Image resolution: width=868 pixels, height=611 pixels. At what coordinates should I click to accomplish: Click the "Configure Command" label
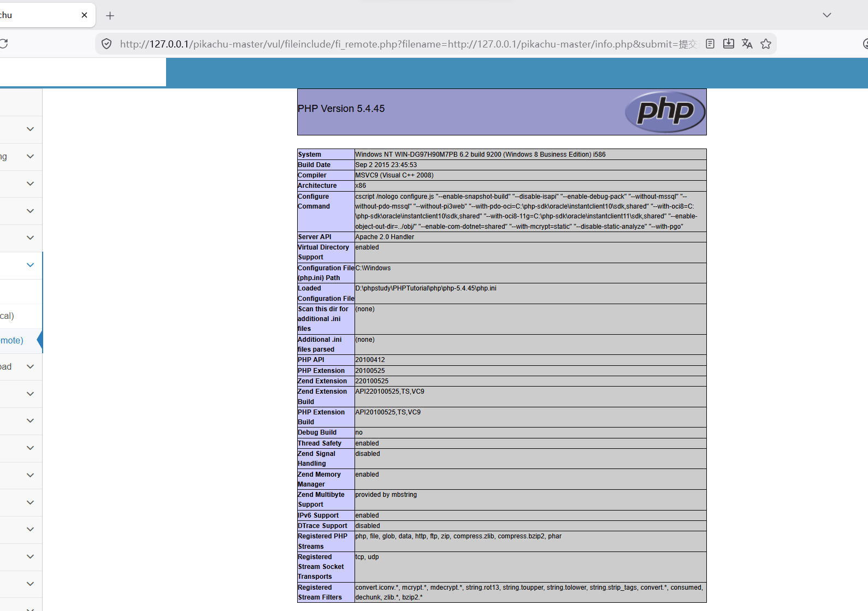(314, 201)
